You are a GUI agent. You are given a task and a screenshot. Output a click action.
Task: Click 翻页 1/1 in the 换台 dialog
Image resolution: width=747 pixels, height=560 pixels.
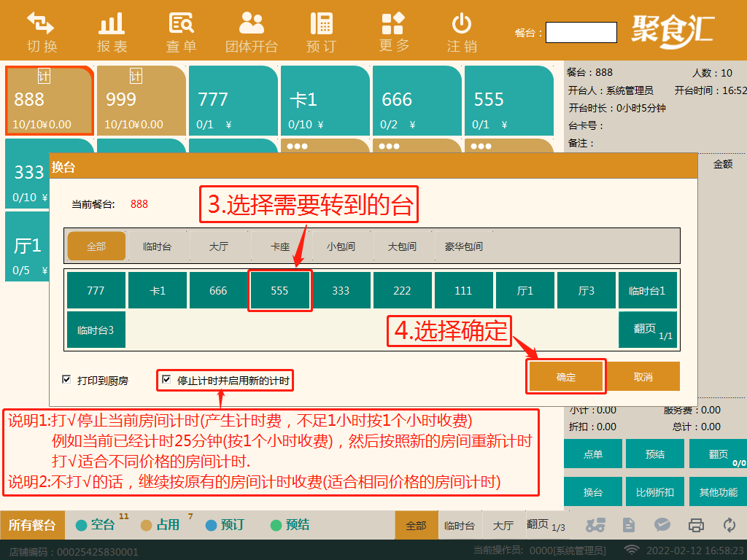648,330
